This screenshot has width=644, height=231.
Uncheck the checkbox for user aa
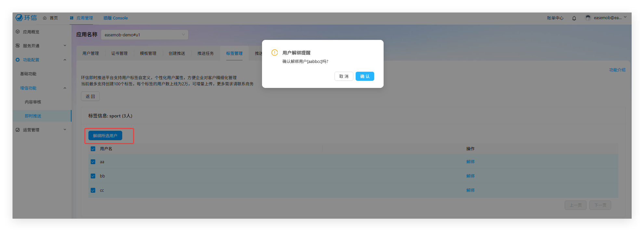[93, 162]
